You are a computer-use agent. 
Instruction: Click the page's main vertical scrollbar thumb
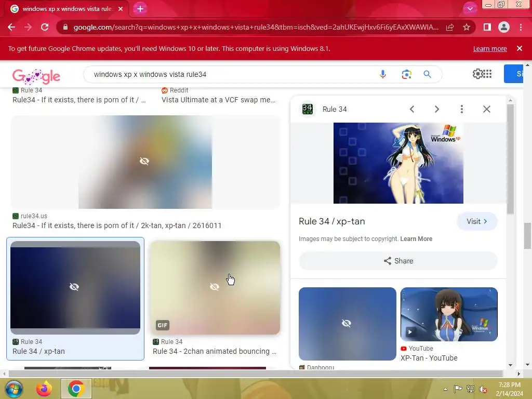pyautogui.click(x=527, y=236)
